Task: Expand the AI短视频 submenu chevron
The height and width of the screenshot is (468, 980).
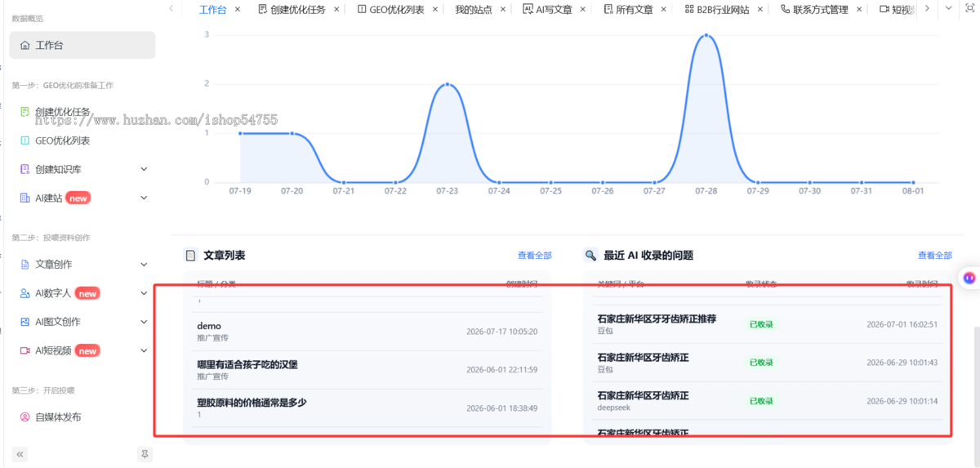Action: point(144,350)
